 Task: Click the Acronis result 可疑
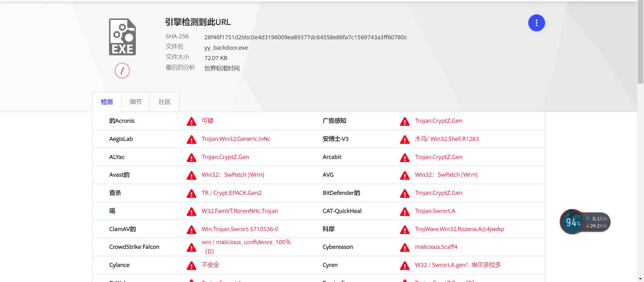coord(208,121)
